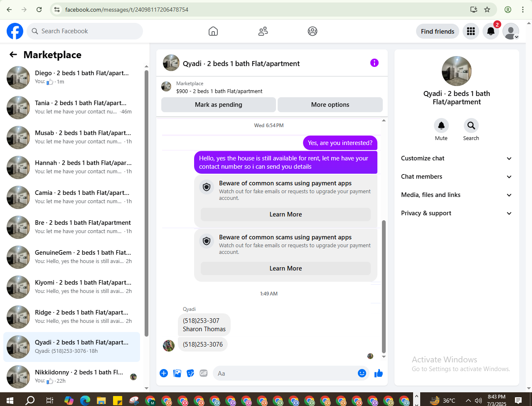Click Mark as pending button

click(x=219, y=105)
